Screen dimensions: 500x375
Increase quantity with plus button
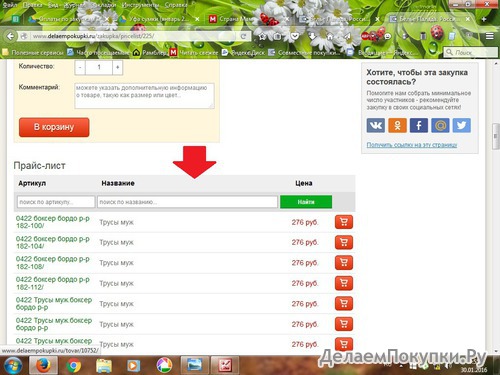click(117, 68)
